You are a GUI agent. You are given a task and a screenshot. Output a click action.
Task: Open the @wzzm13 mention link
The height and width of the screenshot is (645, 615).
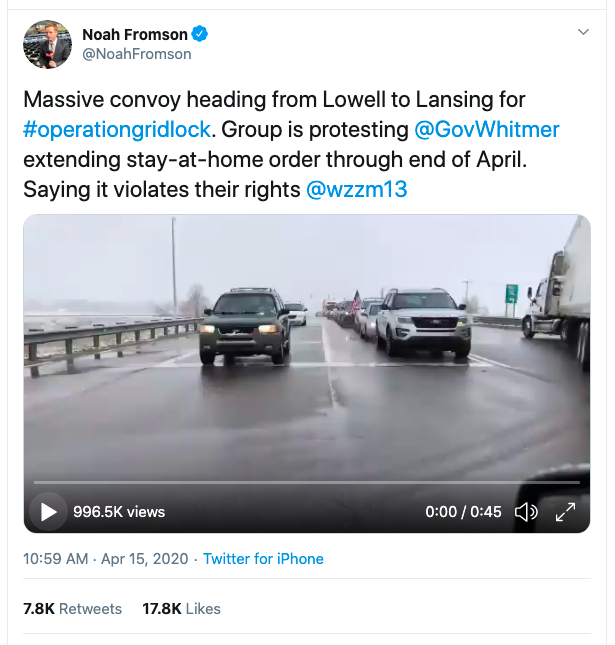pos(357,189)
